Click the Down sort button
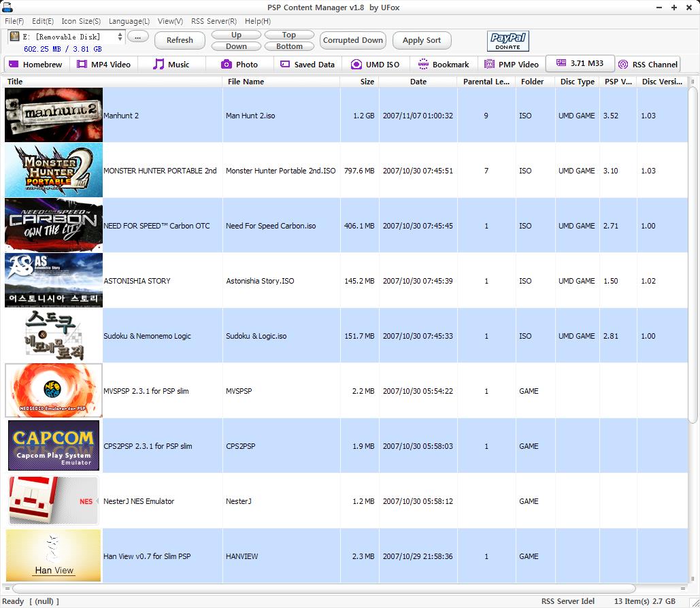This screenshot has height=608, width=700. tap(236, 46)
